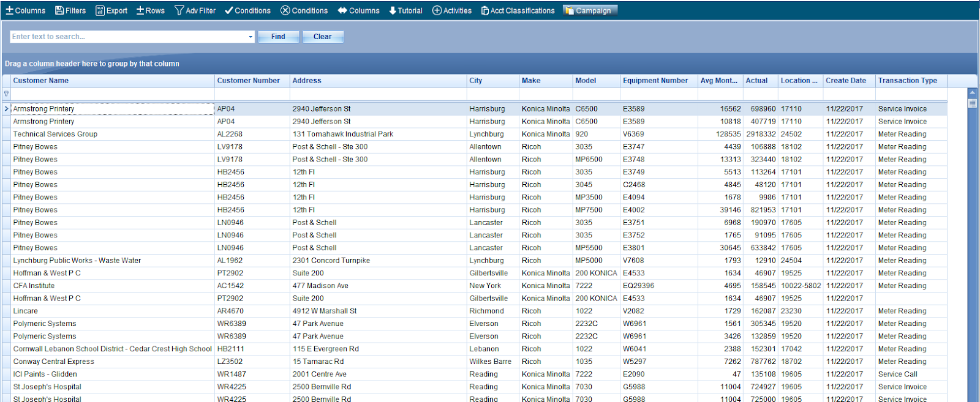The image size is (980, 402).
Task: Click the Rows toolbar button
Action: pos(150,10)
